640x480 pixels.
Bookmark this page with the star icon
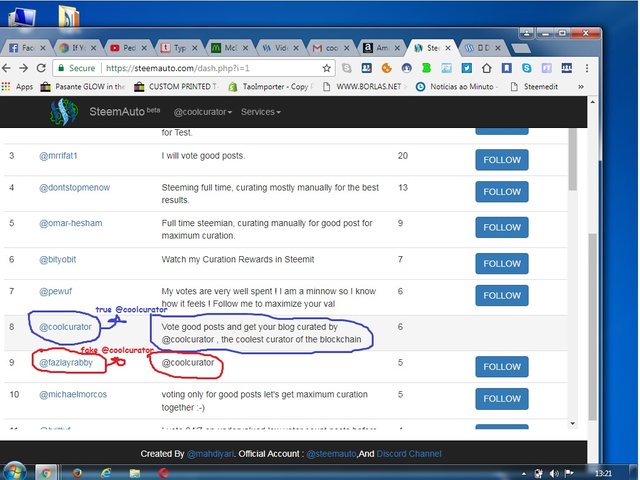pos(326,68)
